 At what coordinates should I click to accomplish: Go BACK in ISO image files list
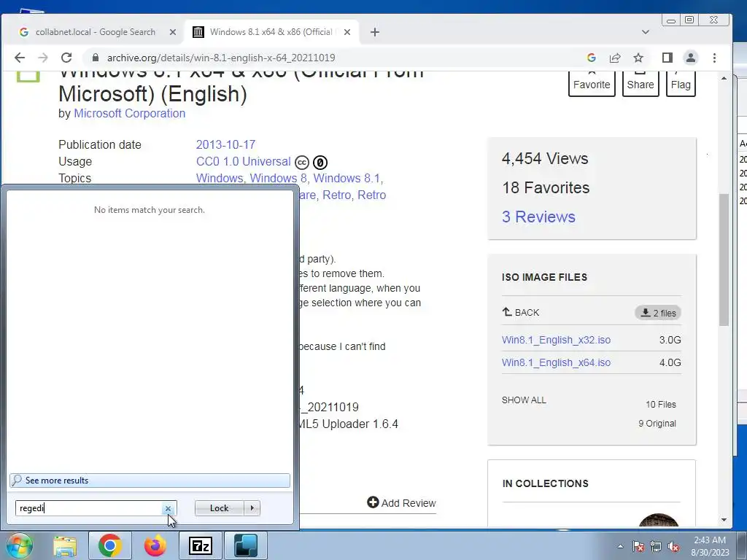(521, 312)
